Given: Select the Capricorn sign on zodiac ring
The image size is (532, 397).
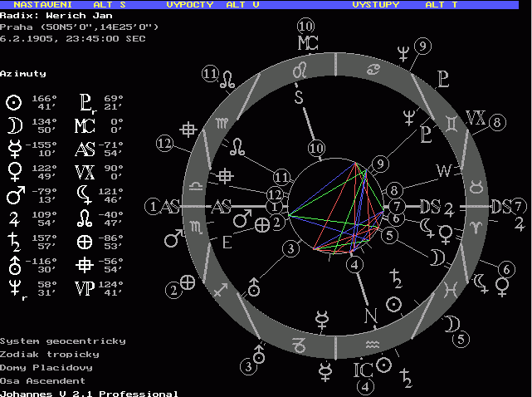Looking at the screenshot, I should click(296, 342).
